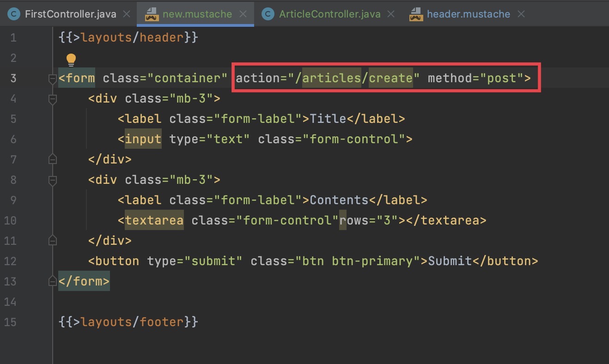Click the word articles in the action URL

[x=332, y=78]
